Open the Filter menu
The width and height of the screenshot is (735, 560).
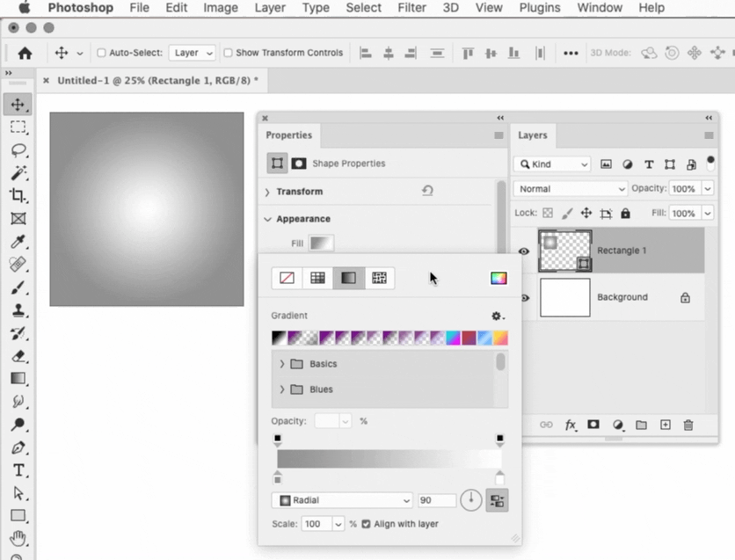pyautogui.click(x=411, y=8)
